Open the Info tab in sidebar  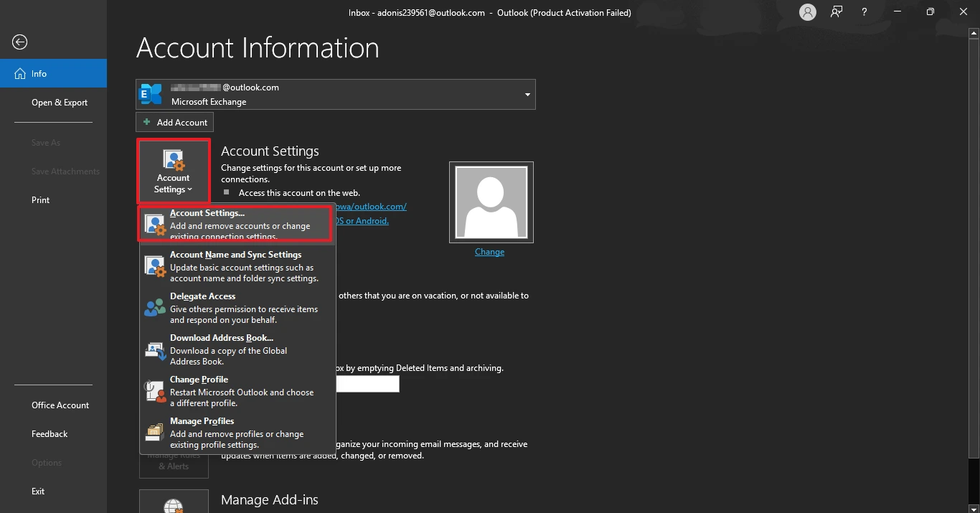pyautogui.click(x=53, y=73)
